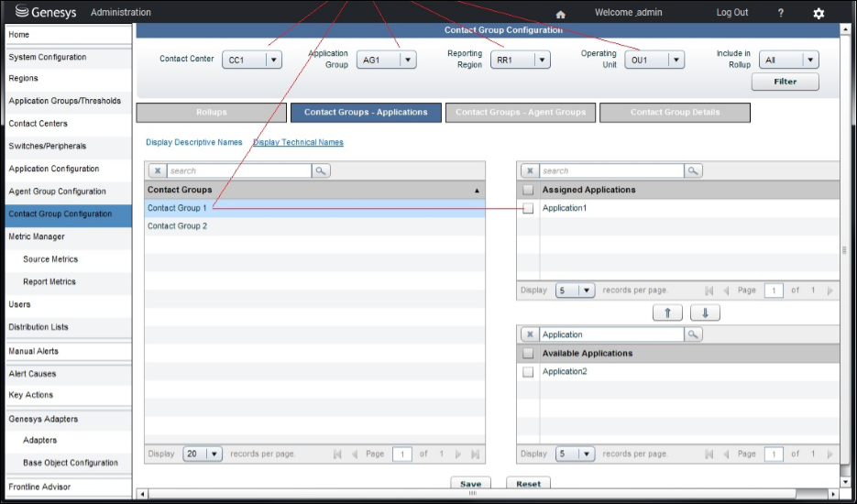857x504 pixels.
Task: Focus the Assigned Applications search input
Action: [x=611, y=171]
